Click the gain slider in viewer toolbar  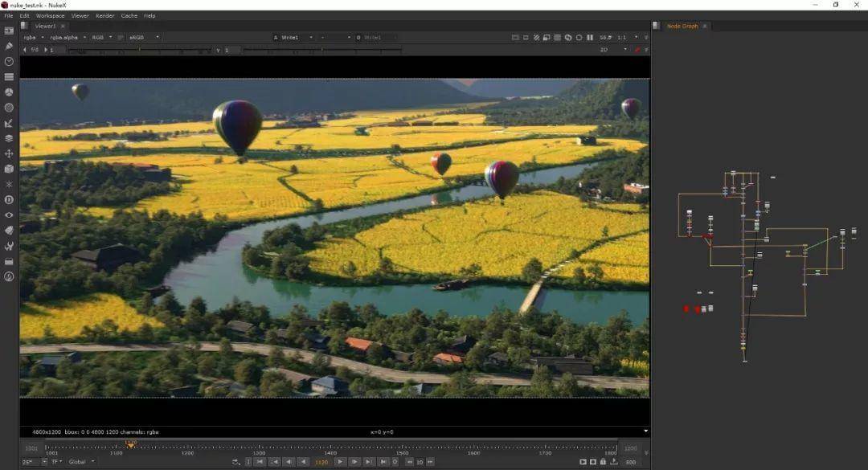pyautogui.click(x=137, y=50)
